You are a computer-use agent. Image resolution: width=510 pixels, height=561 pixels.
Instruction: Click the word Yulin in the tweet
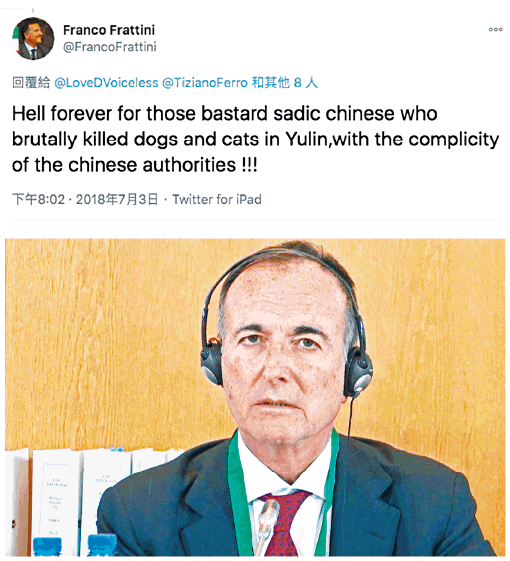306,139
